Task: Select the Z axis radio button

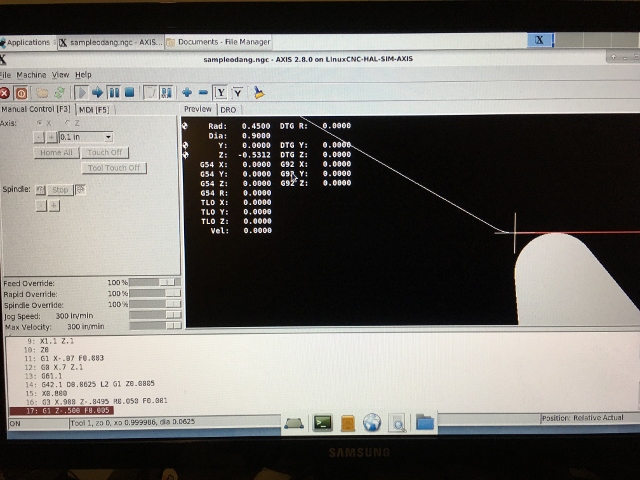Action: (x=68, y=123)
